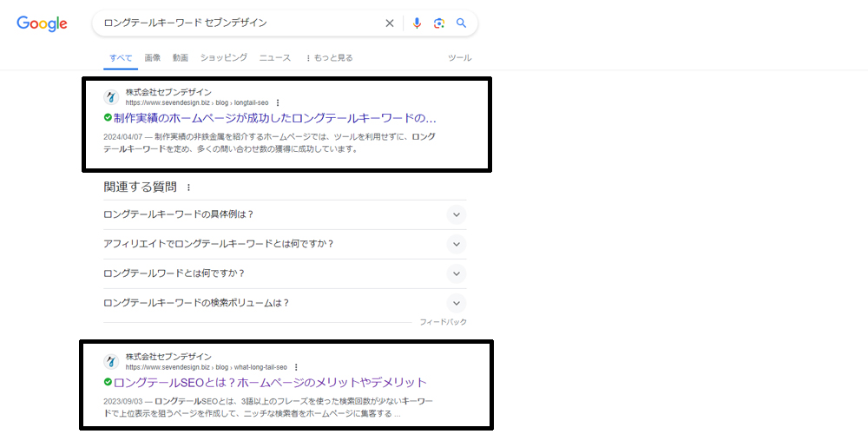Screen dimensions: 868x434
Task: Open options dots next to 関連する質問
Action: coord(188,187)
